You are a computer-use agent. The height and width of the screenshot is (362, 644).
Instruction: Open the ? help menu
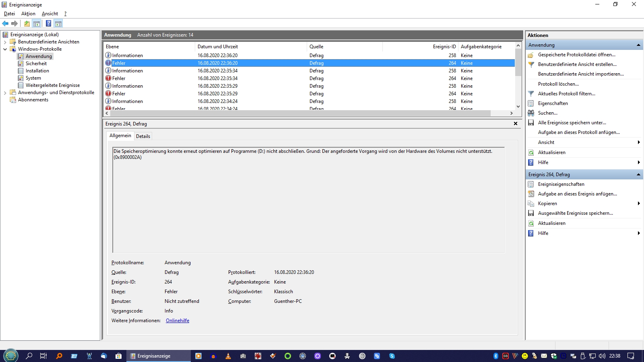[x=65, y=14]
